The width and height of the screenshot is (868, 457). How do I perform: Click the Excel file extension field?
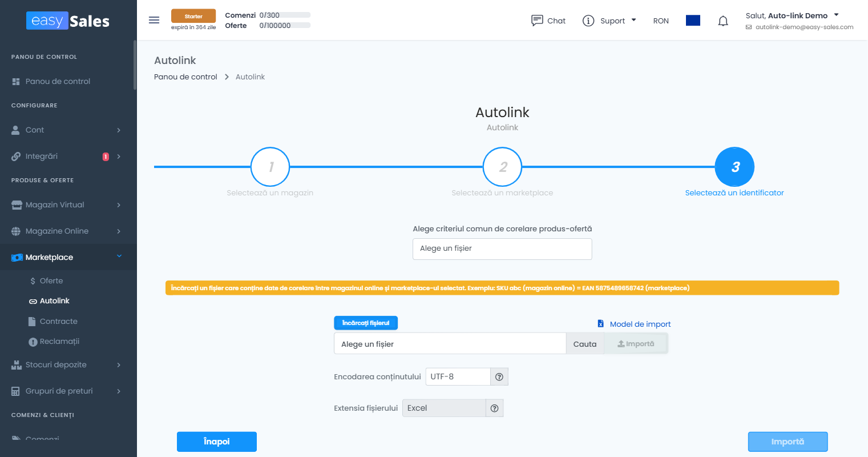point(444,408)
